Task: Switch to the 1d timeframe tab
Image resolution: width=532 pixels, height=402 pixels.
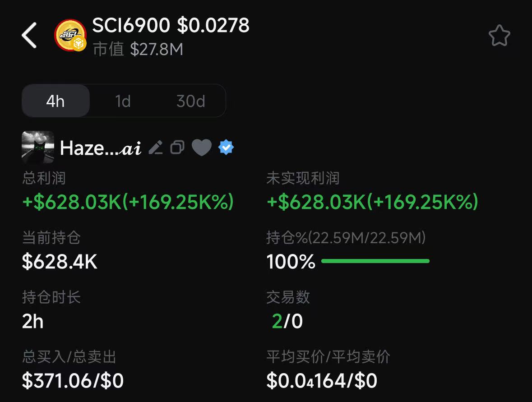Action: (x=123, y=101)
